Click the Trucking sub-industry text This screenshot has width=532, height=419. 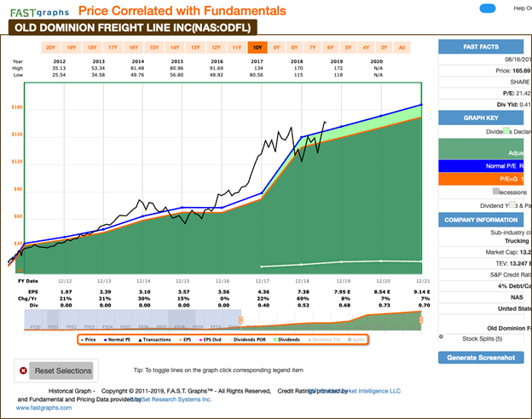pos(517,241)
